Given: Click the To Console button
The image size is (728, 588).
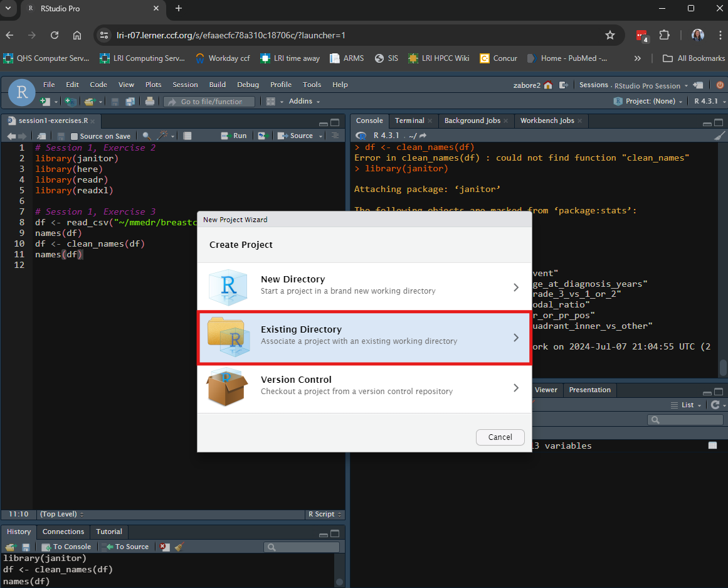Looking at the screenshot, I should click(66, 547).
